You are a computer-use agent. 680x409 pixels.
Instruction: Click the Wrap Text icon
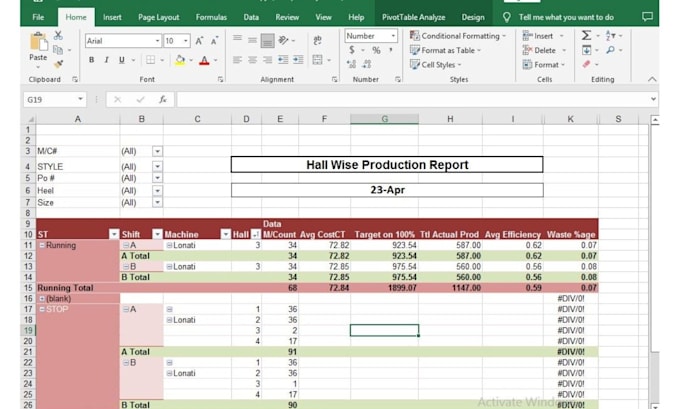click(x=317, y=40)
